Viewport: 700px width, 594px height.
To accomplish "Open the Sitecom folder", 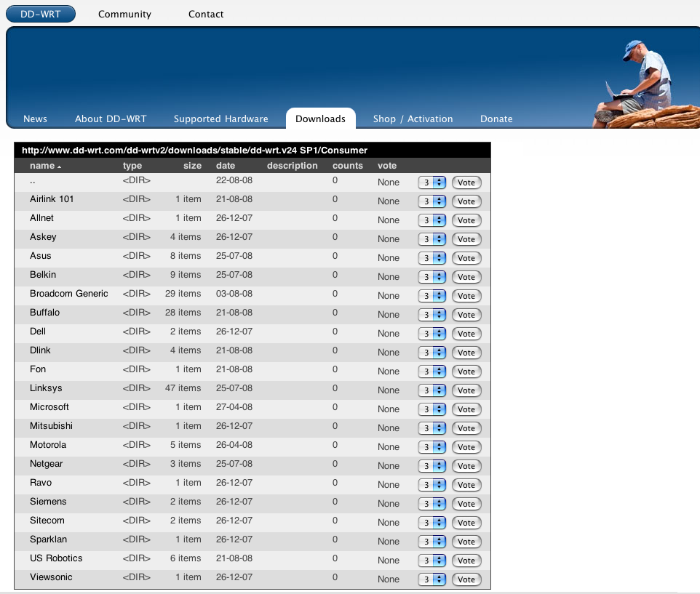I will click(47, 521).
